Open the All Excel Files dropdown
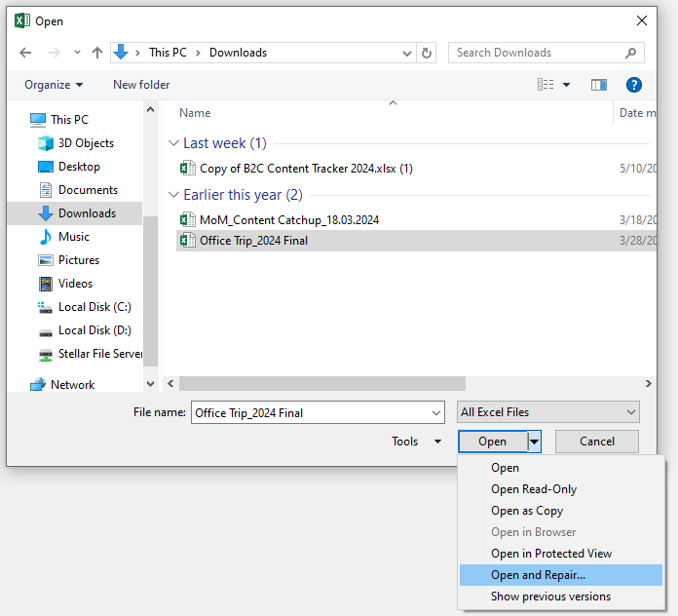Screen dimensions: 678x616 pos(548,412)
